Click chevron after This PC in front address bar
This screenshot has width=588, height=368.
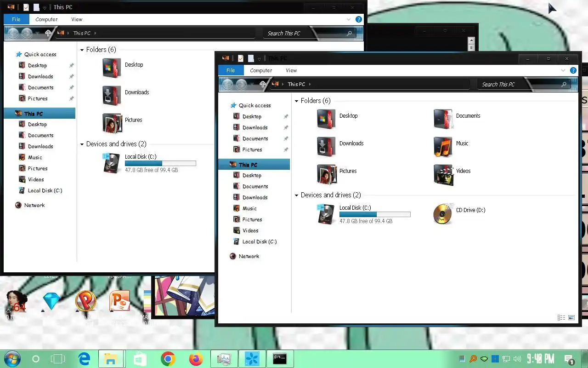[x=310, y=84]
